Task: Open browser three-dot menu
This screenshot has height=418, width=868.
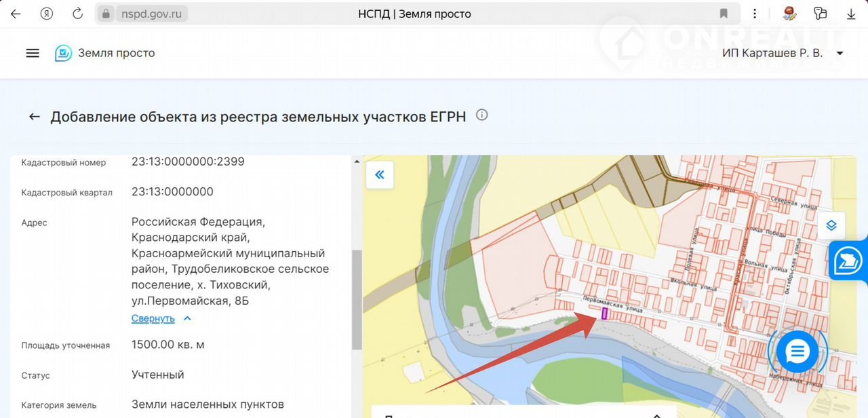Action: point(755,14)
